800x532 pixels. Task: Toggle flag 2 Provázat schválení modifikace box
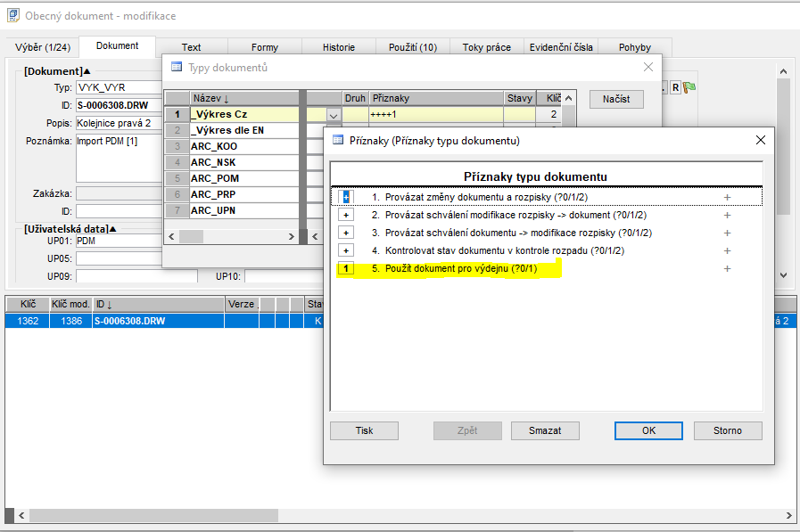(x=346, y=215)
